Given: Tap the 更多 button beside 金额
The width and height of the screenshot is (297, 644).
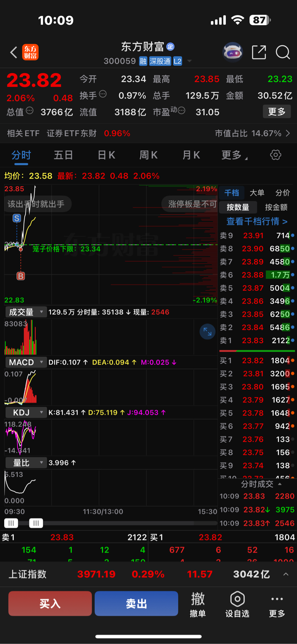Looking at the screenshot, I should (x=277, y=112).
